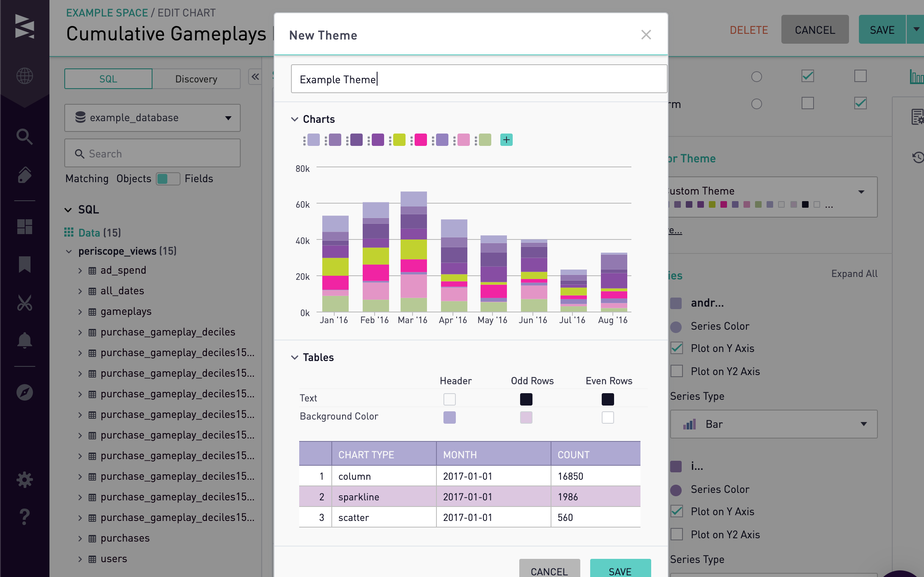Uncheck the checked box in first options row

(808, 76)
